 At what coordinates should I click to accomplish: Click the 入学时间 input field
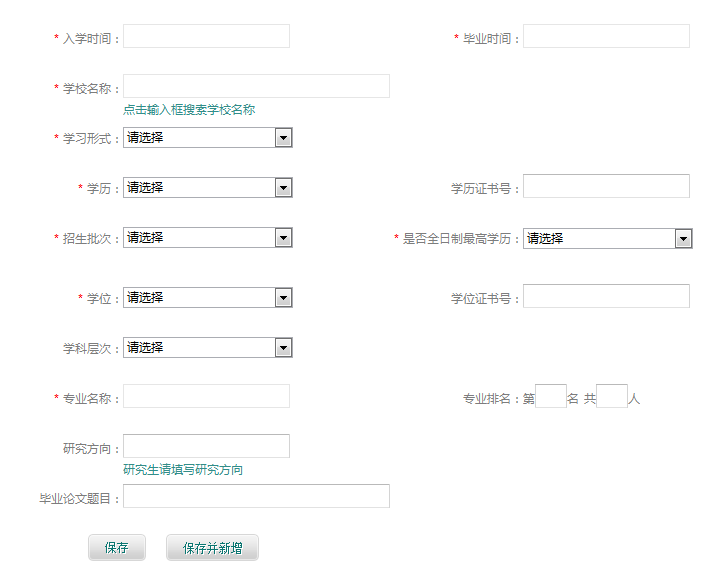tap(206, 37)
